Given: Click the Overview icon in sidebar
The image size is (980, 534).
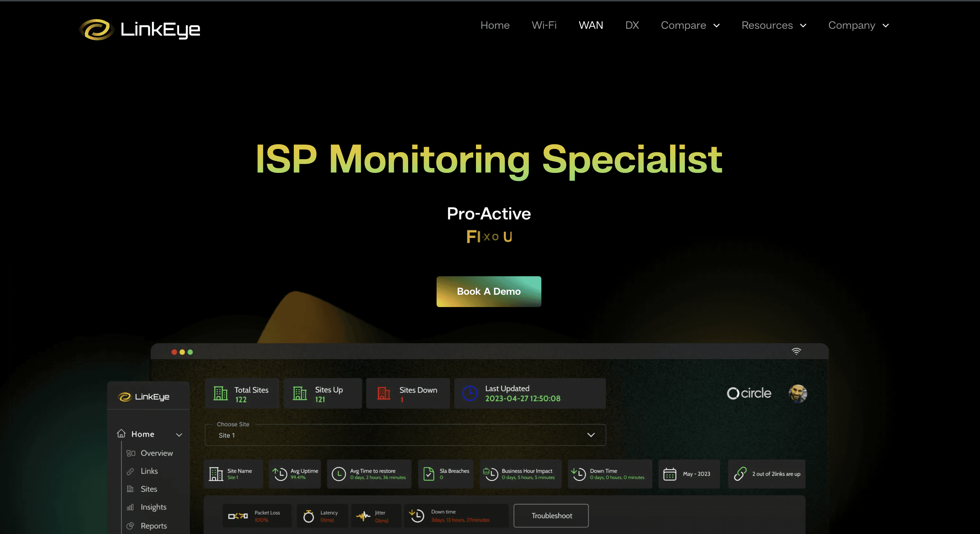Looking at the screenshot, I should coord(131,453).
